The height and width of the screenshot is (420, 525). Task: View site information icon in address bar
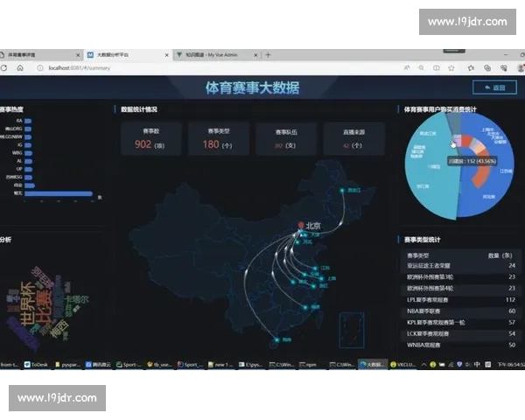click(40, 68)
